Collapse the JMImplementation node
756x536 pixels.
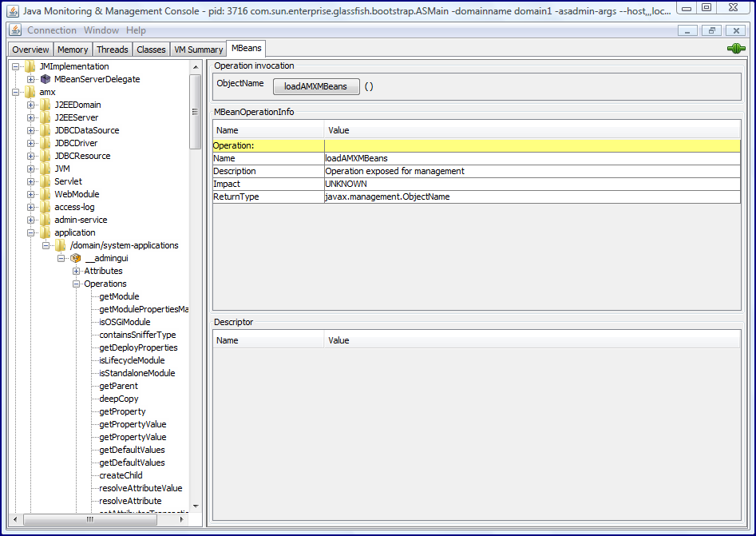(x=15, y=66)
